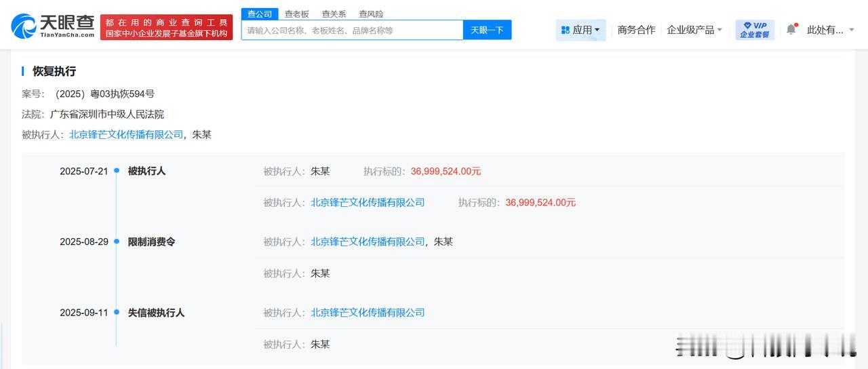Click the 天眼一下 search button
868x369 pixels.
[x=488, y=30]
